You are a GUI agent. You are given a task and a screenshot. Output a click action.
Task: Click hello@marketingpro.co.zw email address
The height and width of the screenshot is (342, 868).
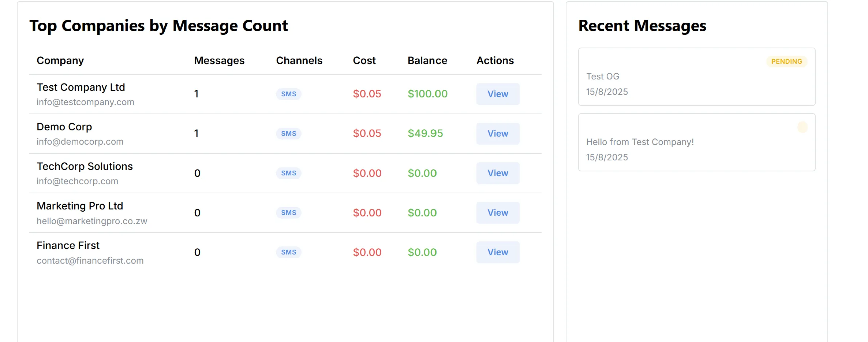click(x=92, y=221)
